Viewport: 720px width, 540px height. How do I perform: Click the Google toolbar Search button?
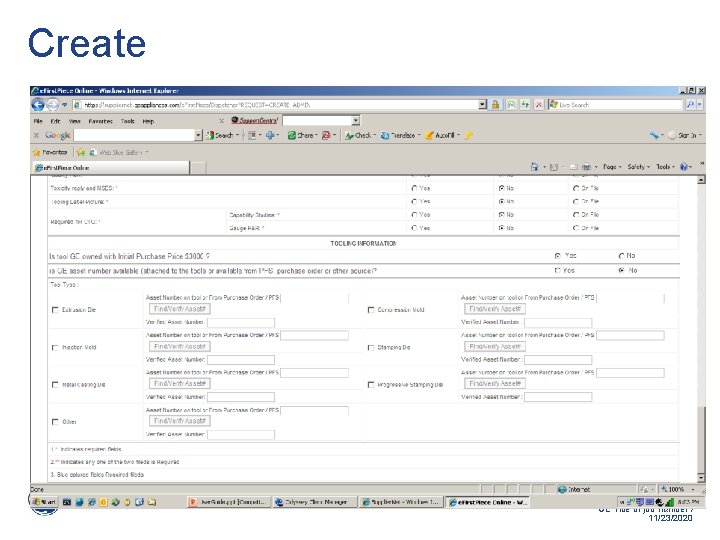pos(220,135)
